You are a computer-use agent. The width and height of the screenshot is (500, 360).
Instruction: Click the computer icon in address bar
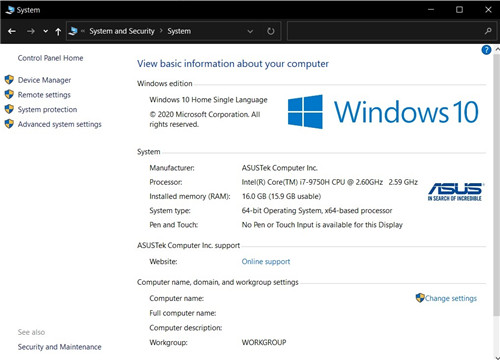(73, 31)
